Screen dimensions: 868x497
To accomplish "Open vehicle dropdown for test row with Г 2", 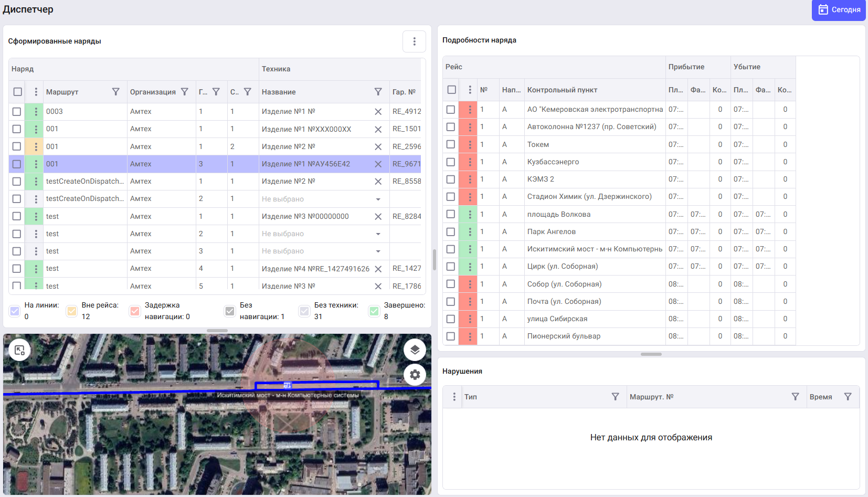I will tap(378, 234).
